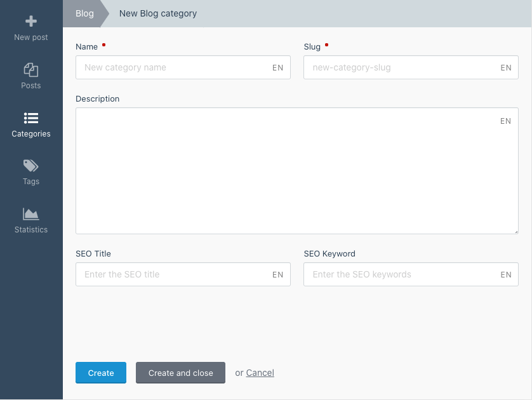This screenshot has width=532, height=400.
Task: Open the Statistics chart icon
Action: [31, 214]
